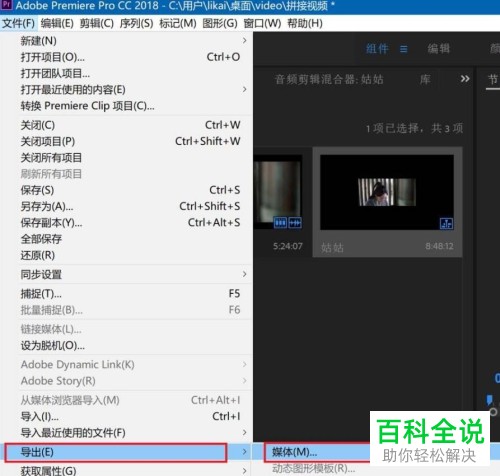Click audio-usage badge on 5:24:07 clip
This screenshot has height=476, width=500.
[295, 222]
